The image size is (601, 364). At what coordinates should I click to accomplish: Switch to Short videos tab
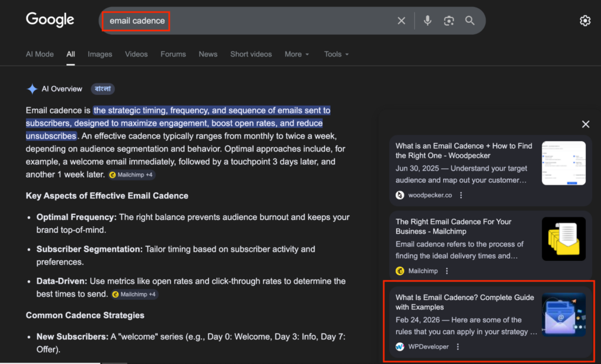coord(251,55)
